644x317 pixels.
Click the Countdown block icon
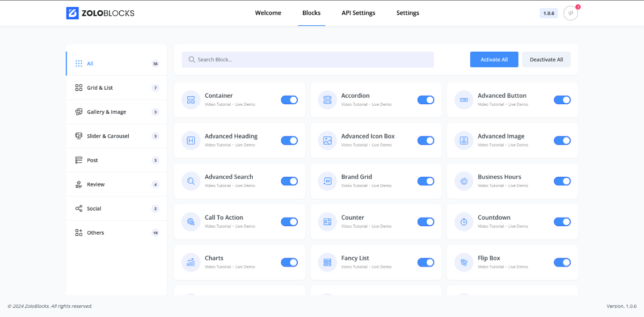(464, 222)
